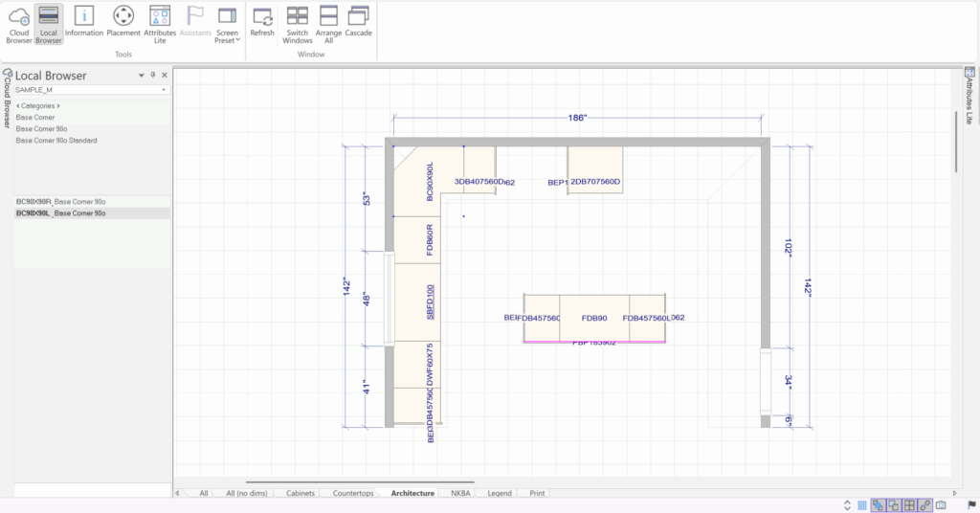Toggle the outlined overlapping squares status icon
The height and width of the screenshot is (513, 980).
894,505
